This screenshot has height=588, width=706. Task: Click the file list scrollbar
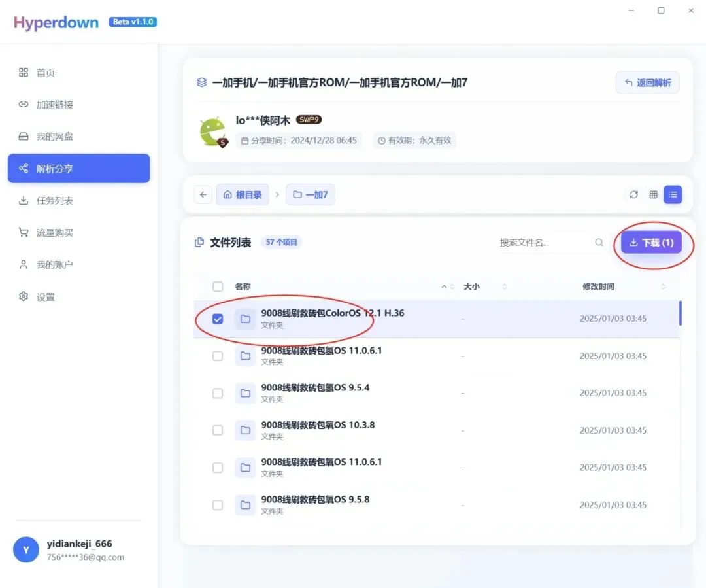pyautogui.click(x=681, y=313)
